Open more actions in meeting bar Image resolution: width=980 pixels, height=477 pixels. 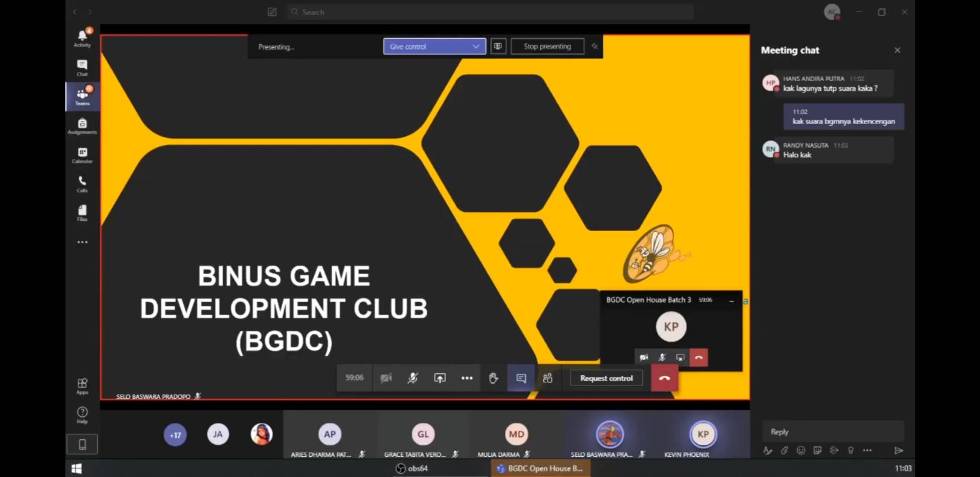[467, 378]
